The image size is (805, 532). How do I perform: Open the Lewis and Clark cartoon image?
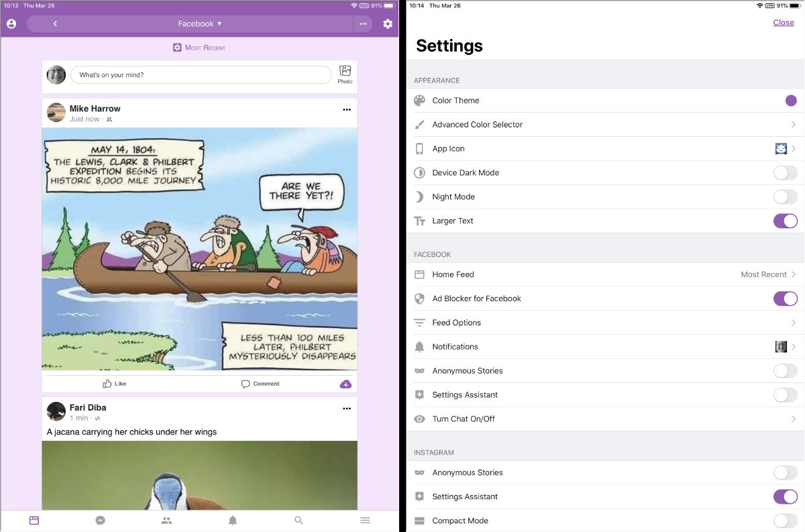tap(200, 249)
